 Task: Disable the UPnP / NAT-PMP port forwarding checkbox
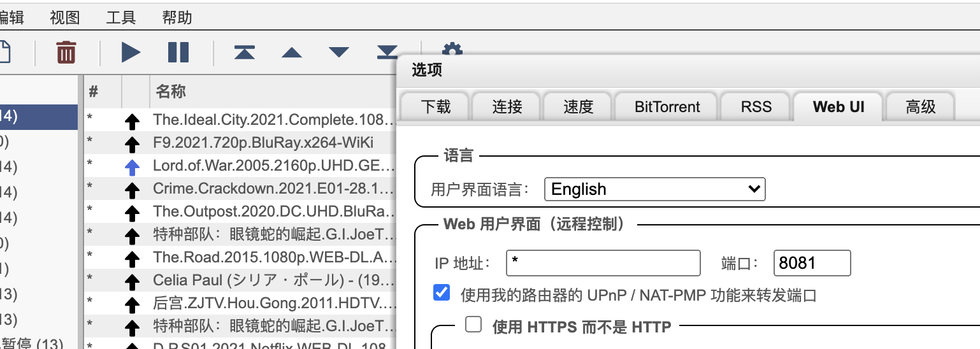coord(441,293)
